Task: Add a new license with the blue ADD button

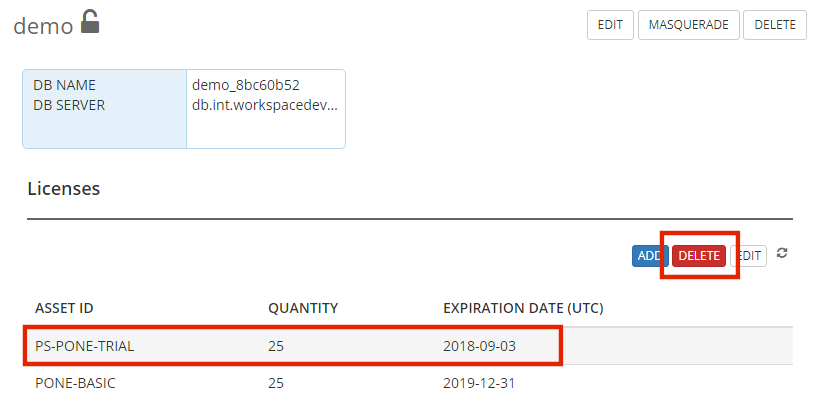Action: point(650,256)
